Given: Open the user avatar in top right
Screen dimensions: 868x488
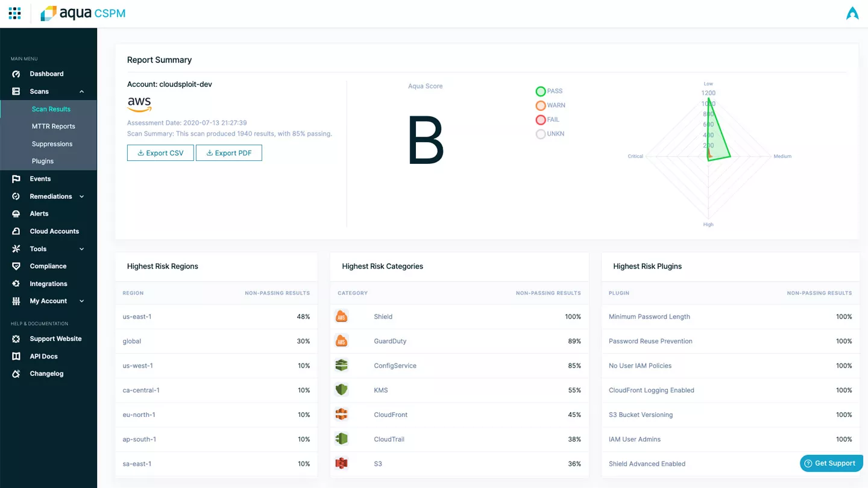Looking at the screenshot, I should [852, 13].
